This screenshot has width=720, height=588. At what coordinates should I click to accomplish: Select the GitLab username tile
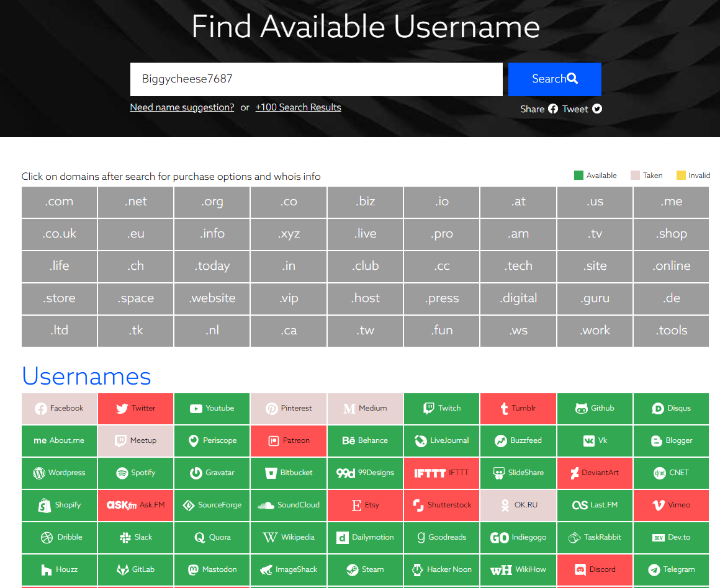pos(136,569)
